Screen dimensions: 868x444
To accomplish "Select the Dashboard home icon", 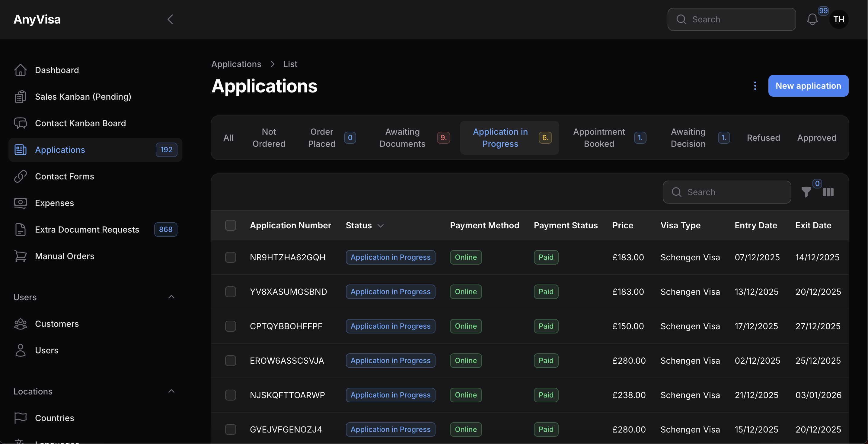I will click(20, 70).
